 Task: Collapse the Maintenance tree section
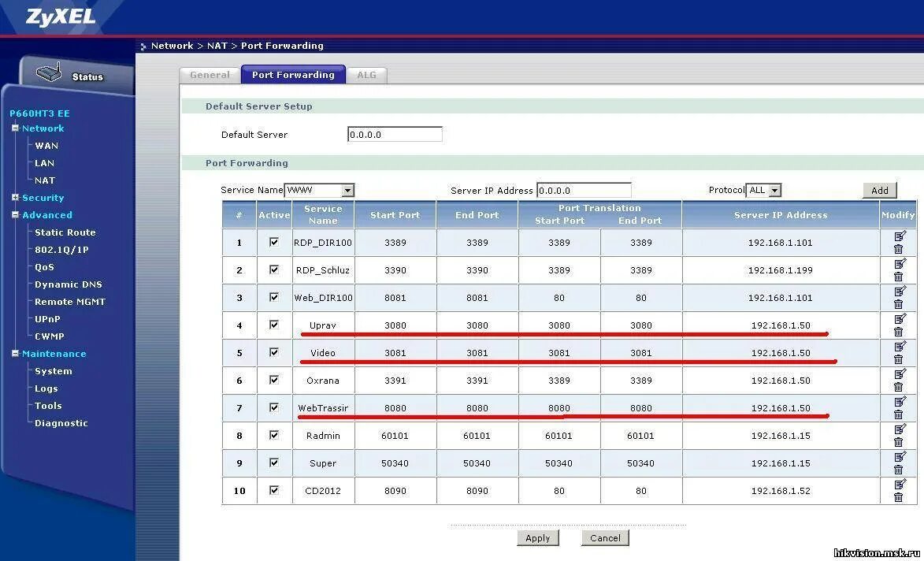(15, 354)
